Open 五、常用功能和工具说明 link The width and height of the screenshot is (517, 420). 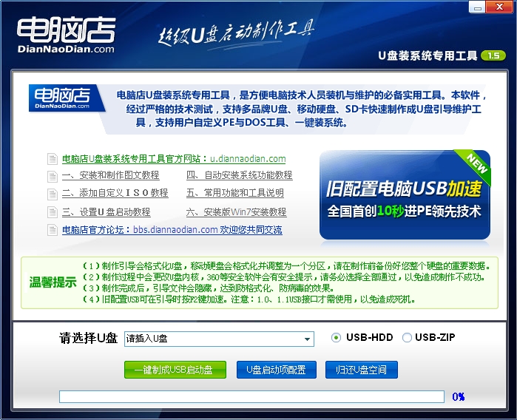pos(235,193)
